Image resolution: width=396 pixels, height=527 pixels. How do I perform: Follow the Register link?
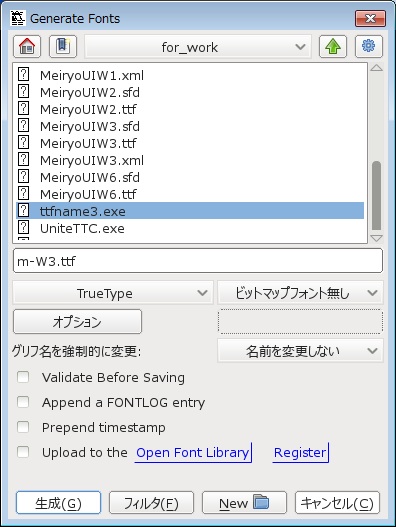tap(300, 452)
